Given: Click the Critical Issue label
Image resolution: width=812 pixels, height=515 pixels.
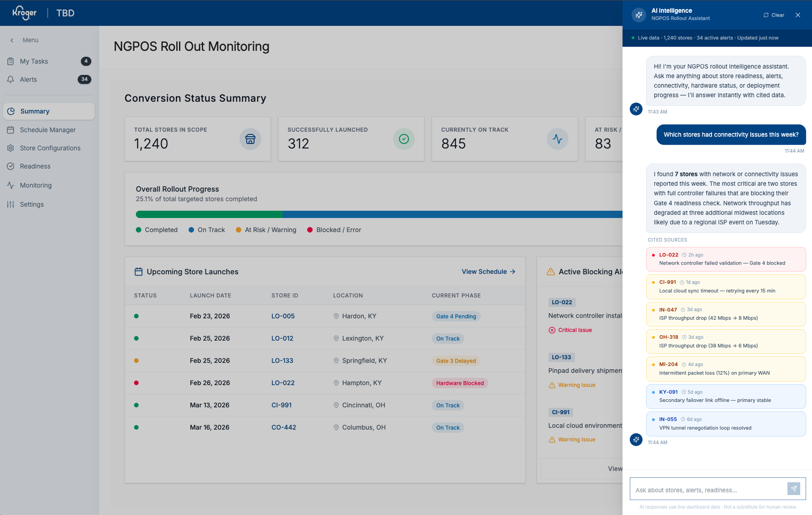Looking at the screenshot, I should [575, 330].
